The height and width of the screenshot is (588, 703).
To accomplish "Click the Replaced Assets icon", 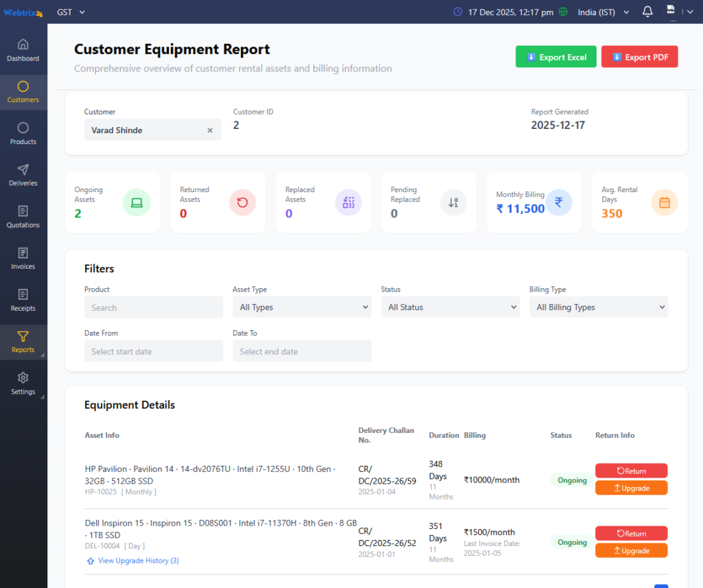I will (348, 202).
